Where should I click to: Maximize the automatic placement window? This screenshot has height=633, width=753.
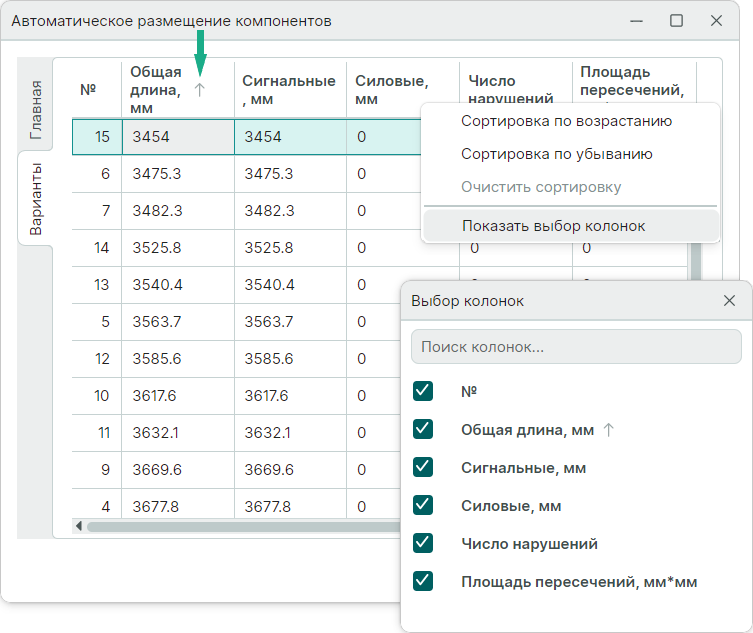676,20
